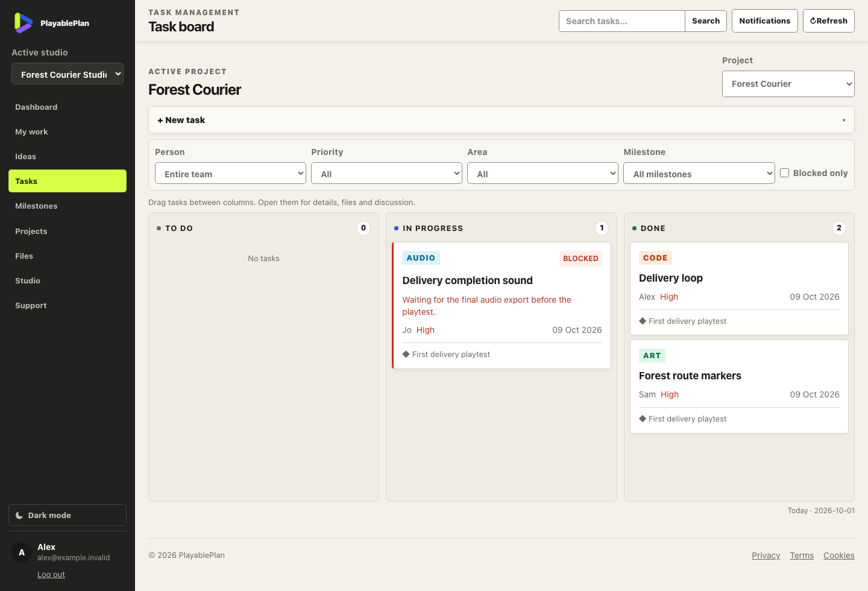The height and width of the screenshot is (591, 868).
Task: Click the To Do column count badge
Action: click(x=363, y=228)
